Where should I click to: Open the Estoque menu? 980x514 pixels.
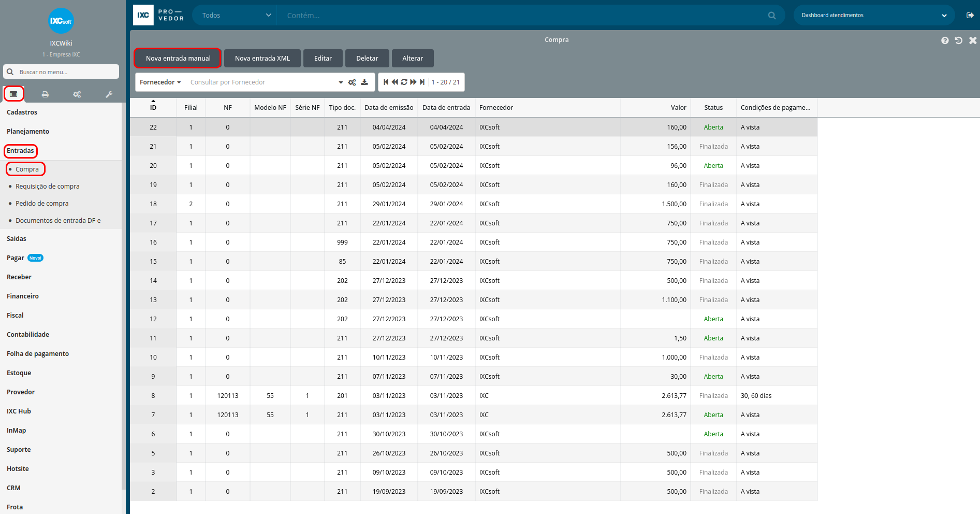tap(19, 373)
